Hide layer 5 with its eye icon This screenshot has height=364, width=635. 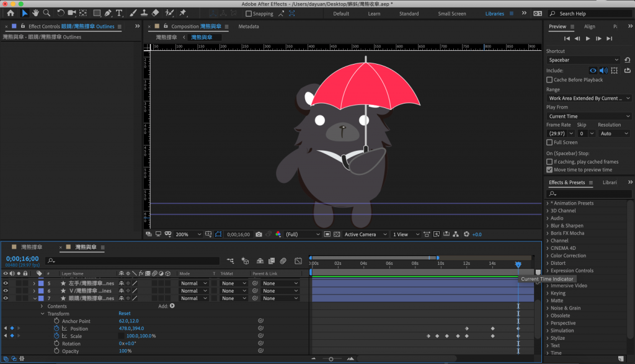click(x=6, y=283)
